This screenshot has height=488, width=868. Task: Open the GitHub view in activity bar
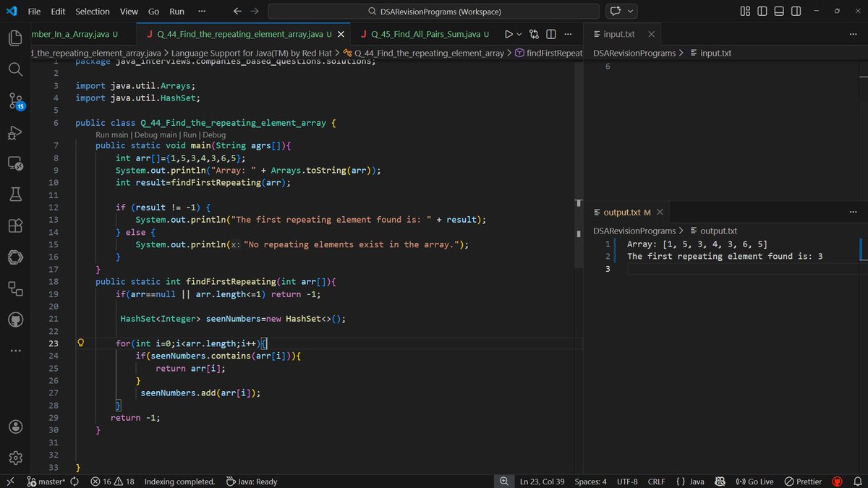coord(16,319)
